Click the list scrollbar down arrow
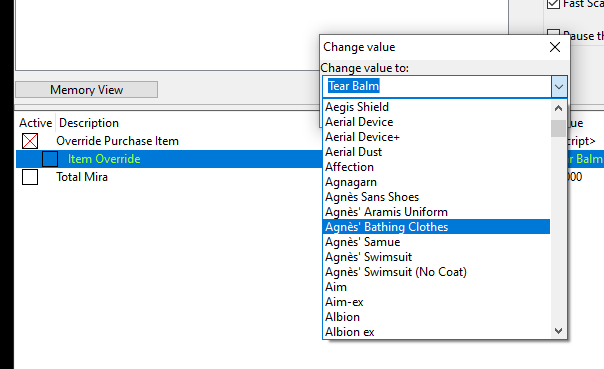Viewport: 604px width, 369px height. click(x=558, y=330)
